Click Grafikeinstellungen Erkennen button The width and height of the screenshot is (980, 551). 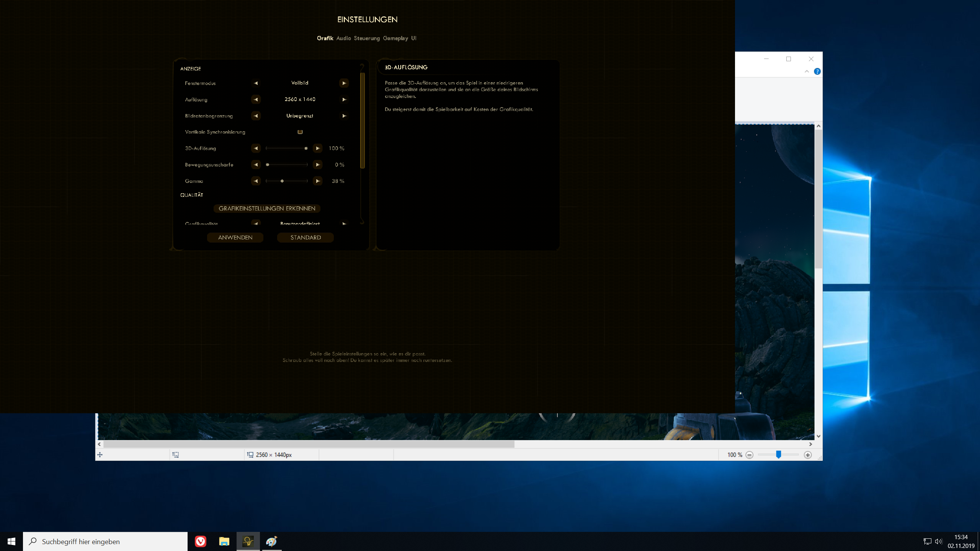pyautogui.click(x=267, y=209)
